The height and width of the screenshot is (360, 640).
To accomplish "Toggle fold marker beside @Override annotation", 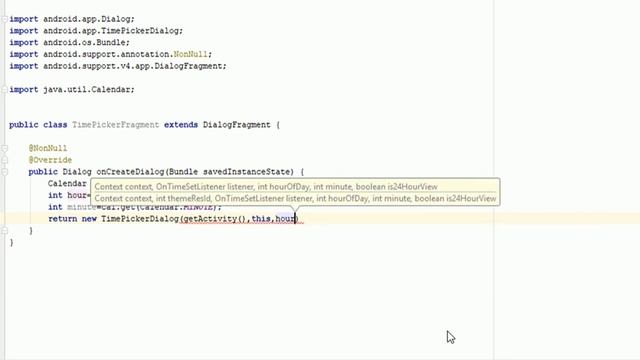I will coord(4,160).
